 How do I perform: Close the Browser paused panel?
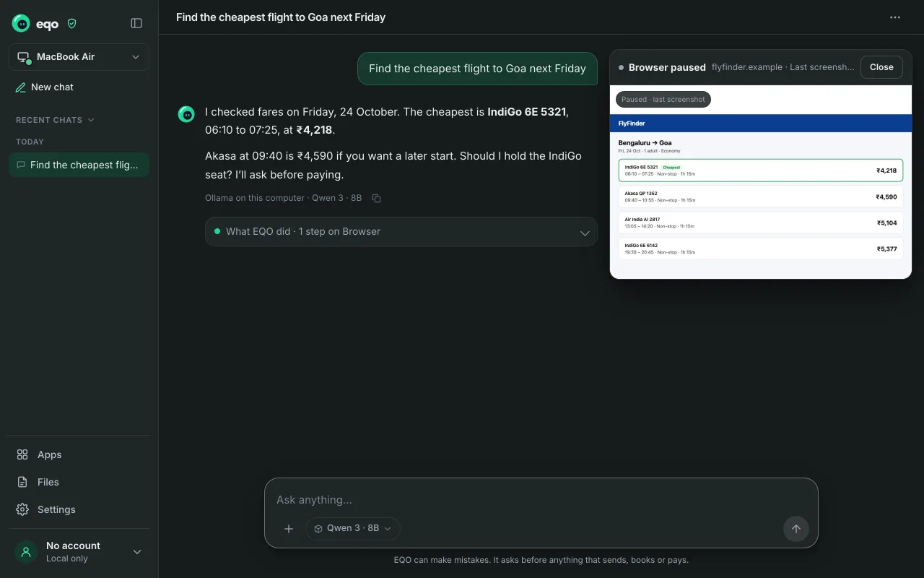pyautogui.click(x=881, y=67)
